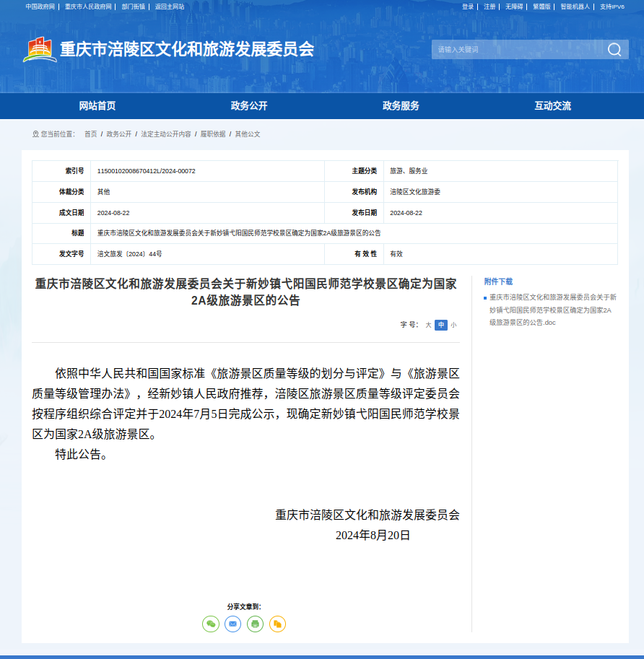Click the copy link share icon
This screenshot has width=644, height=659.
pyautogui.click(x=277, y=624)
